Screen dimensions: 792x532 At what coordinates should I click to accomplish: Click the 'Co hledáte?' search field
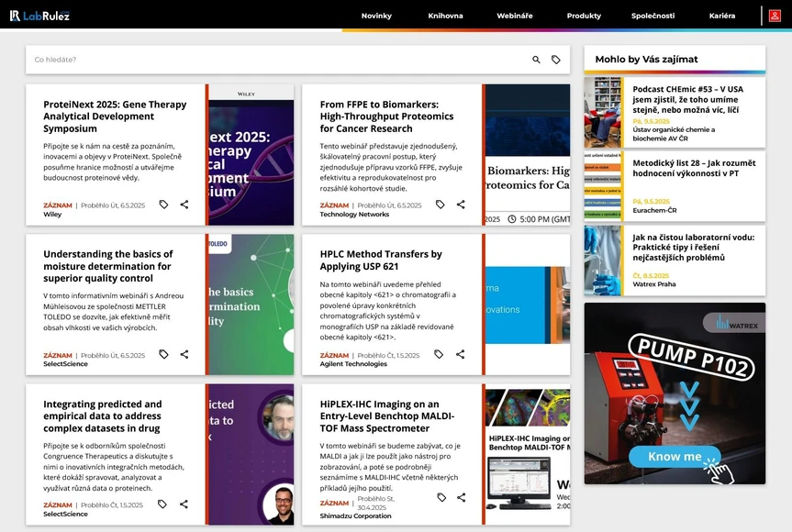275,60
